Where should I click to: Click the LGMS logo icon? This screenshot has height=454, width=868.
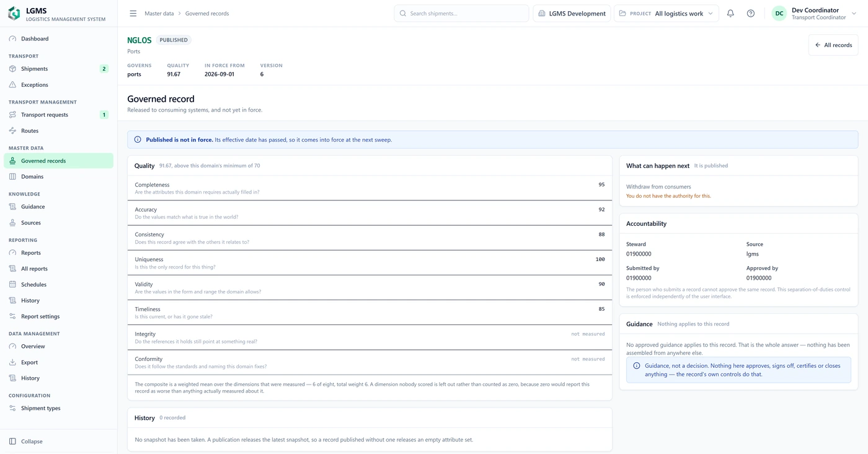(x=14, y=14)
